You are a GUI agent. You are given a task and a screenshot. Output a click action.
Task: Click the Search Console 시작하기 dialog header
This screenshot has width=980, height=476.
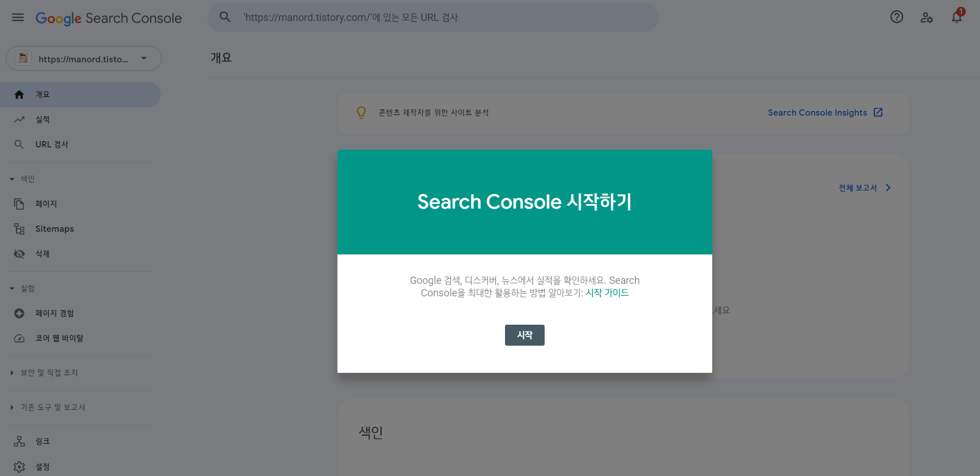coord(525,202)
